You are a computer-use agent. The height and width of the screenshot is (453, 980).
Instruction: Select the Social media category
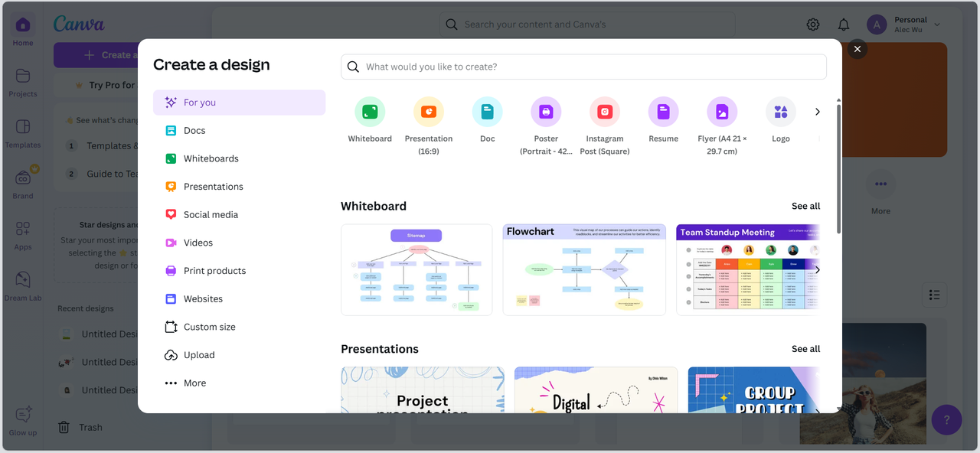click(x=239, y=215)
